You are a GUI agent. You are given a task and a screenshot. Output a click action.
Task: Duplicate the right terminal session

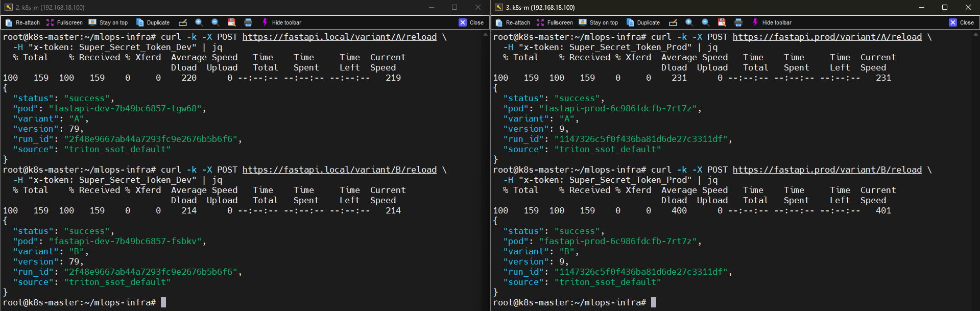click(643, 22)
